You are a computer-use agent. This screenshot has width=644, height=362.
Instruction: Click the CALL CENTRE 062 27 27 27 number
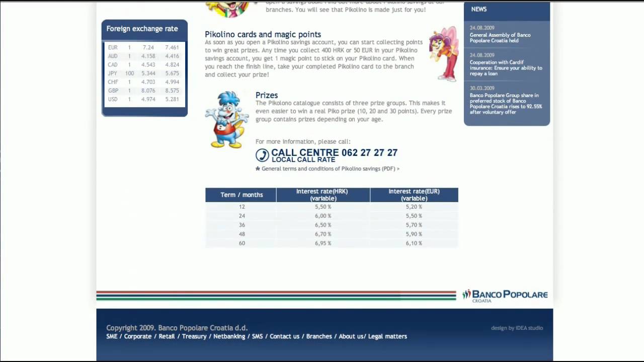[334, 153]
